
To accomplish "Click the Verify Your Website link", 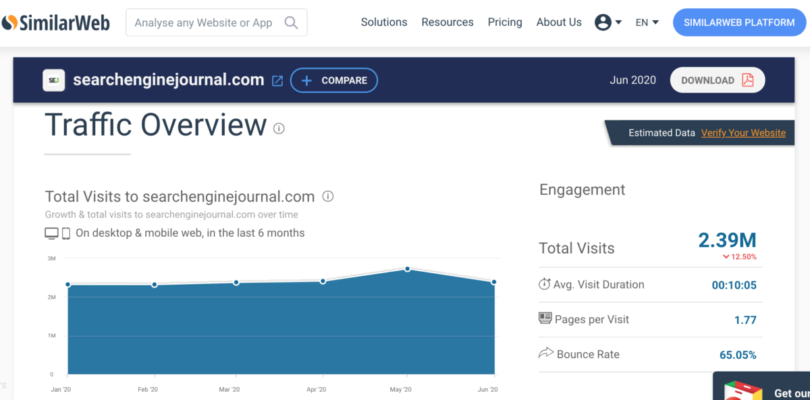I will tap(743, 133).
